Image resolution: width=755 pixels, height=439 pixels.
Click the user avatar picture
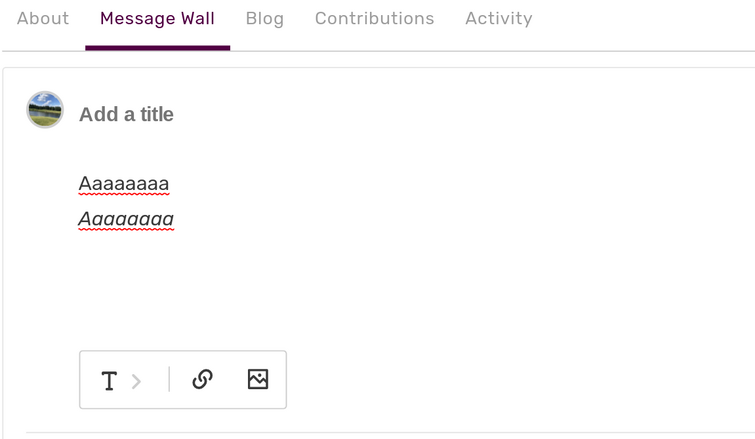click(x=45, y=110)
